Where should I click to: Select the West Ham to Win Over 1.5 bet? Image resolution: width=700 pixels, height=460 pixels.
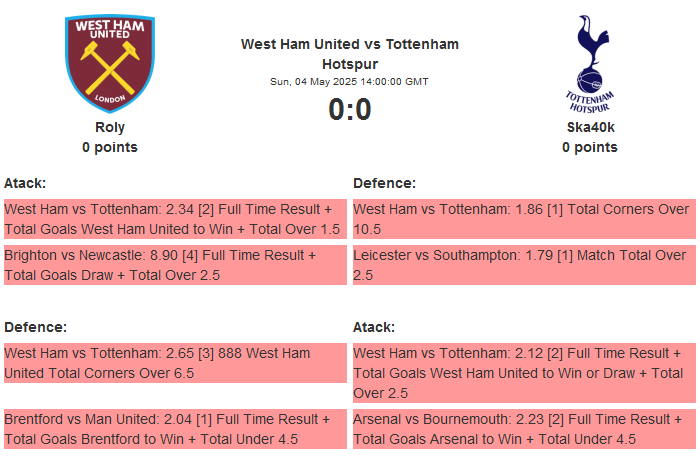click(174, 219)
